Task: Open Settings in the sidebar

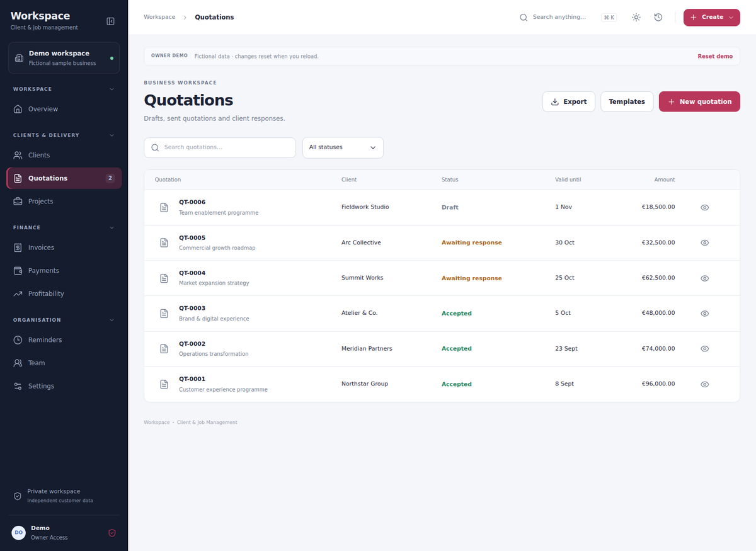Action: 64,386
